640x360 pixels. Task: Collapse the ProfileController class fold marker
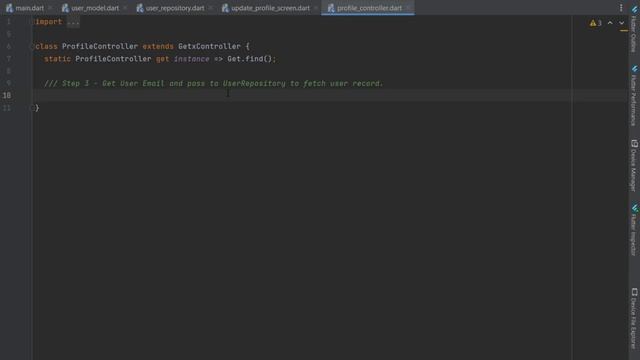33,47
